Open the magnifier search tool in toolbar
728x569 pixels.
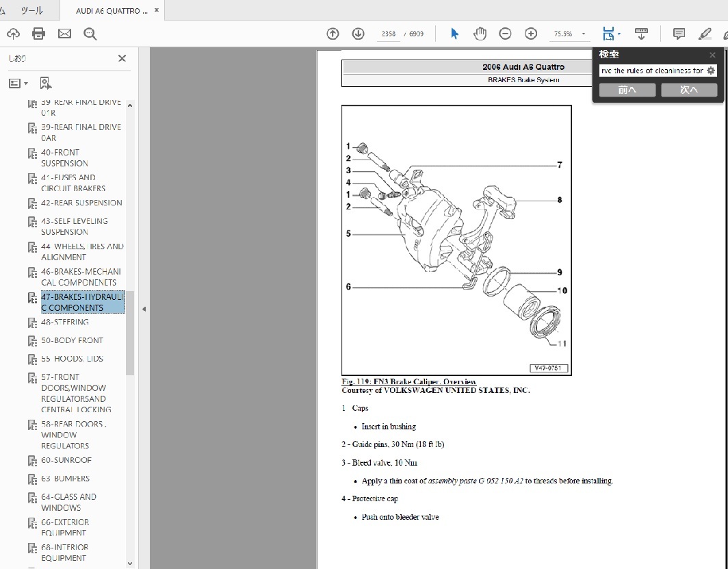pos(90,34)
